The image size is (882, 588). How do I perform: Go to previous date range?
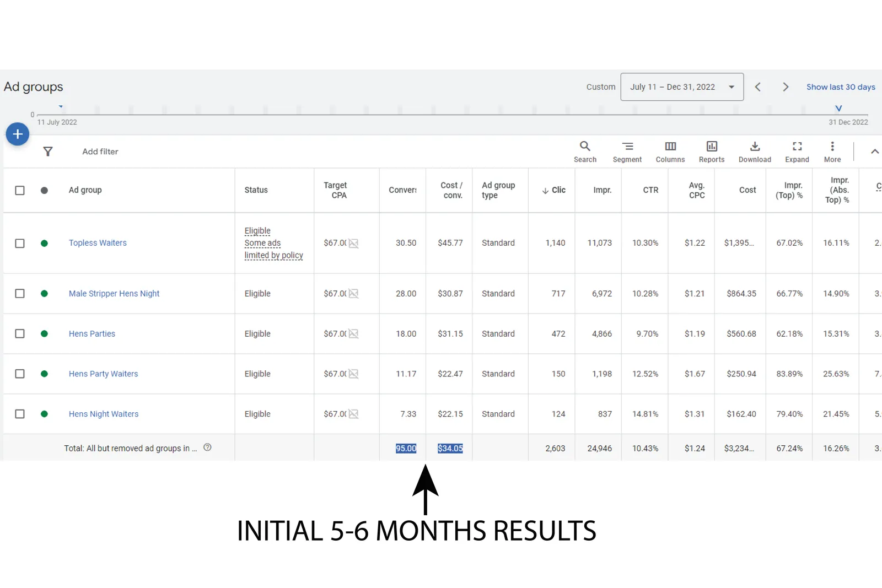click(x=758, y=87)
